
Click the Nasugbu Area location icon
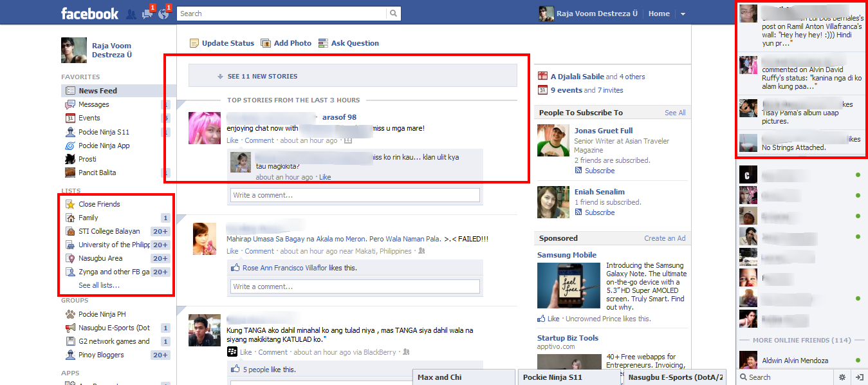(71, 258)
